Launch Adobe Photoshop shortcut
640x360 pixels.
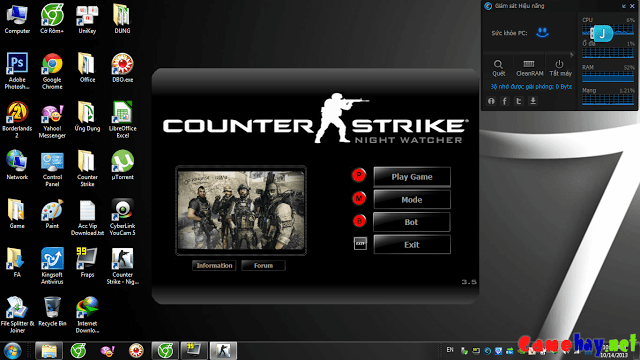click(17, 71)
